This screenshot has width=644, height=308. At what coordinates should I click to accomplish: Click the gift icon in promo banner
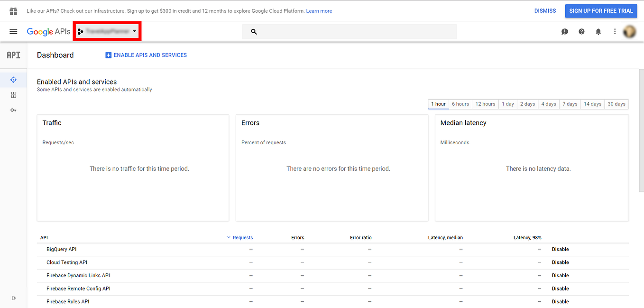click(13, 11)
